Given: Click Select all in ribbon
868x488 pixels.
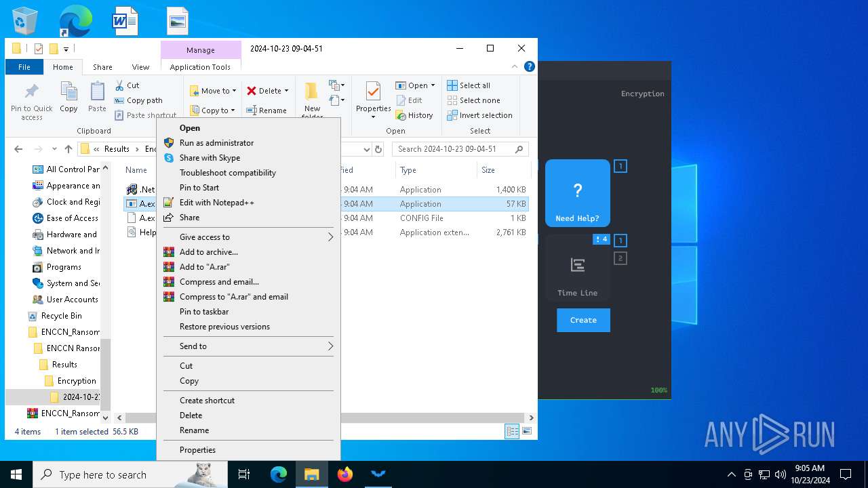Looking at the screenshot, I should [469, 85].
